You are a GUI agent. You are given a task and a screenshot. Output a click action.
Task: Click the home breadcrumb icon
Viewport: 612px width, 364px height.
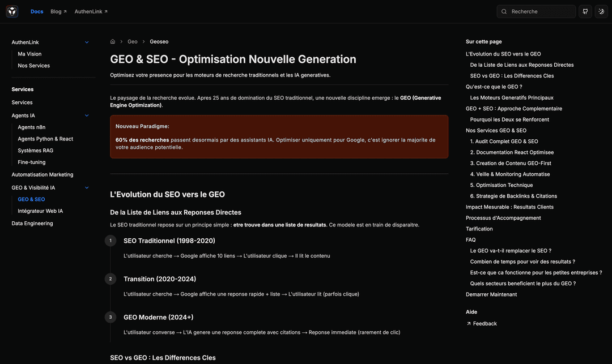click(x=113, y=41)
